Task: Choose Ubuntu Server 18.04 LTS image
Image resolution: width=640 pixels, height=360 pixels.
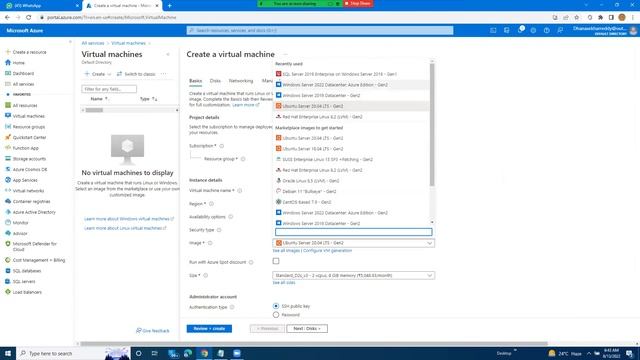Action: pyautogui.click(x=351, y=149)
